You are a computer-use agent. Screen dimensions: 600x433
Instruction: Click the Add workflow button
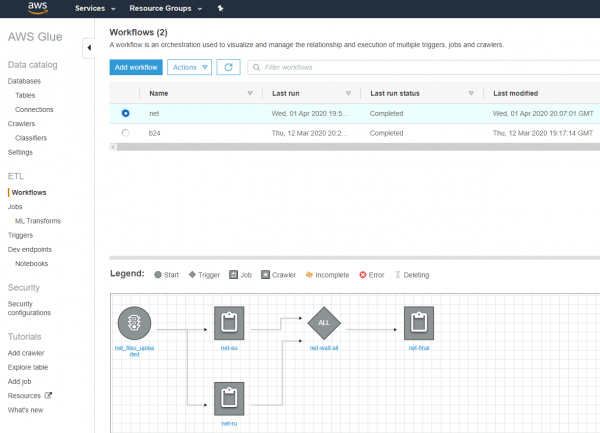(x=135, y=67)
